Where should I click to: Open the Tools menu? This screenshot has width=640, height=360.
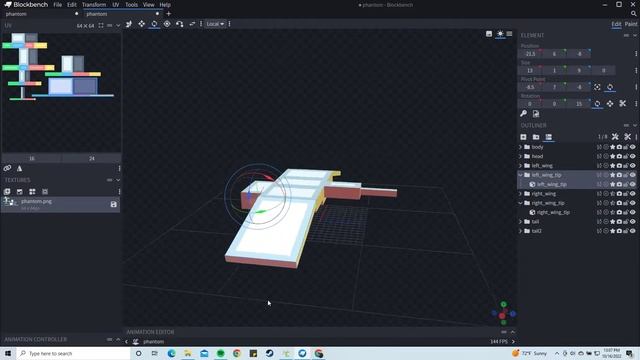point(131,5)
